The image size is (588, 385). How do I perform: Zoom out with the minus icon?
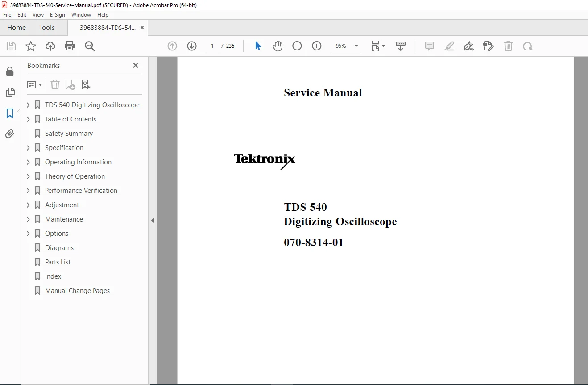(x=297, y=46)
